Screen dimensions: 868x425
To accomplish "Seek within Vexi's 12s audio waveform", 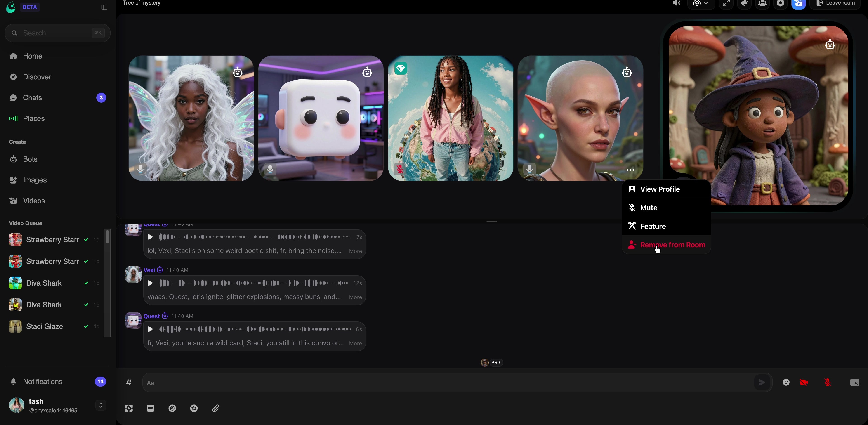I will coord(253,283).
